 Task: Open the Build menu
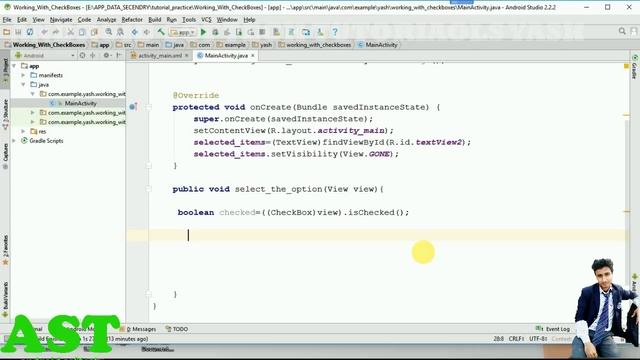tap(154, 20)
